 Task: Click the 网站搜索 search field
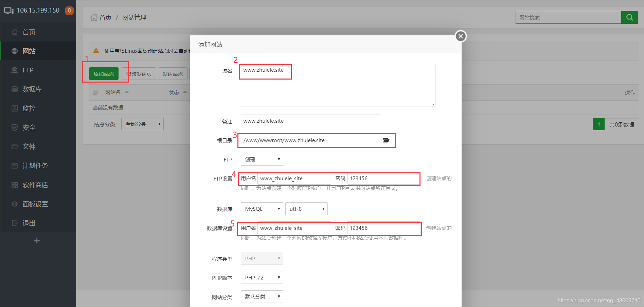coord(568,17)
